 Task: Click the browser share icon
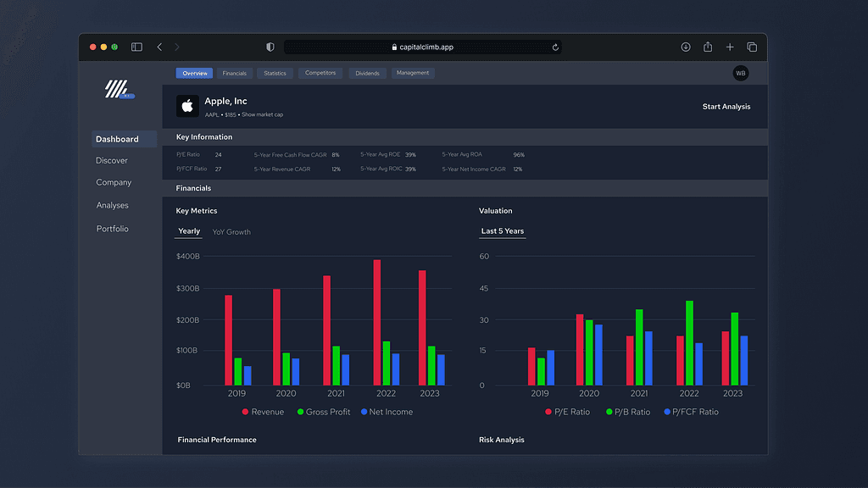click(x=708, y=47)
